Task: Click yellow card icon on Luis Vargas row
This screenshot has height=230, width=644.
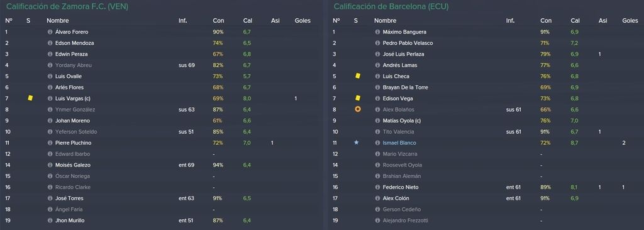Action: (x=30, y=98)
